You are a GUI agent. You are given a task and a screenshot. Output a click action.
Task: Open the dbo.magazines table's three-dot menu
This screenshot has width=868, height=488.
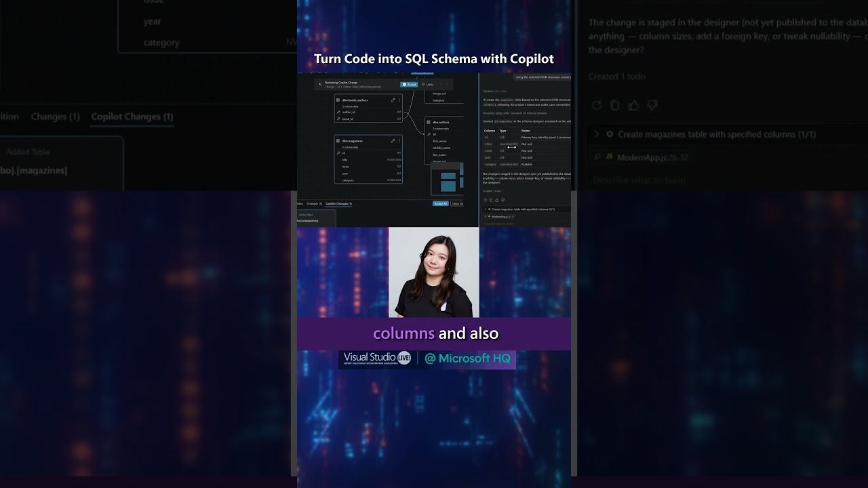(399, 141)
